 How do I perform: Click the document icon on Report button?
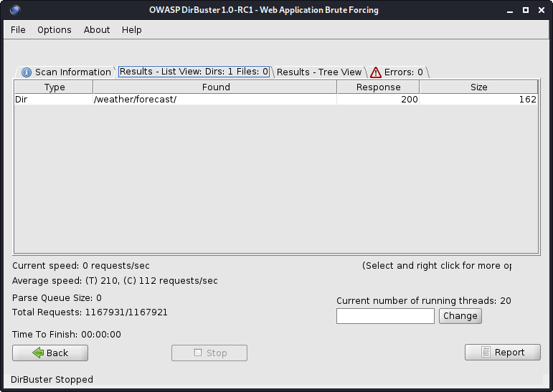486,352
